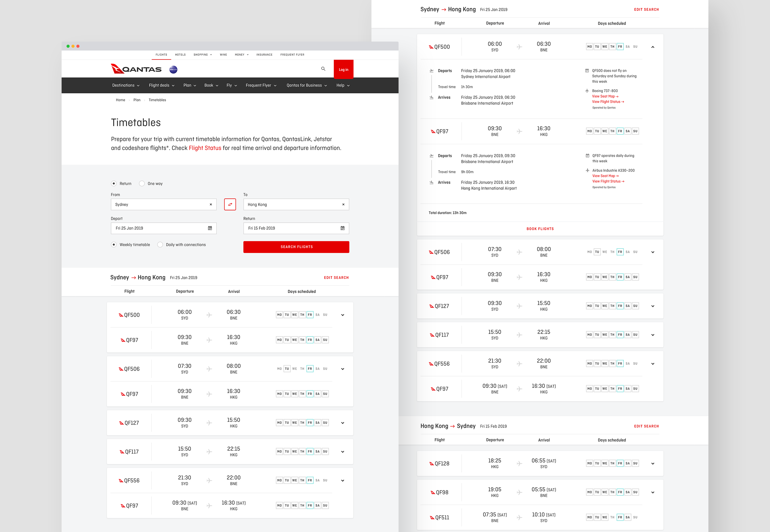Go to Home breadcrumb
This screenshot has height=532, width=770.
click(120, 100)
